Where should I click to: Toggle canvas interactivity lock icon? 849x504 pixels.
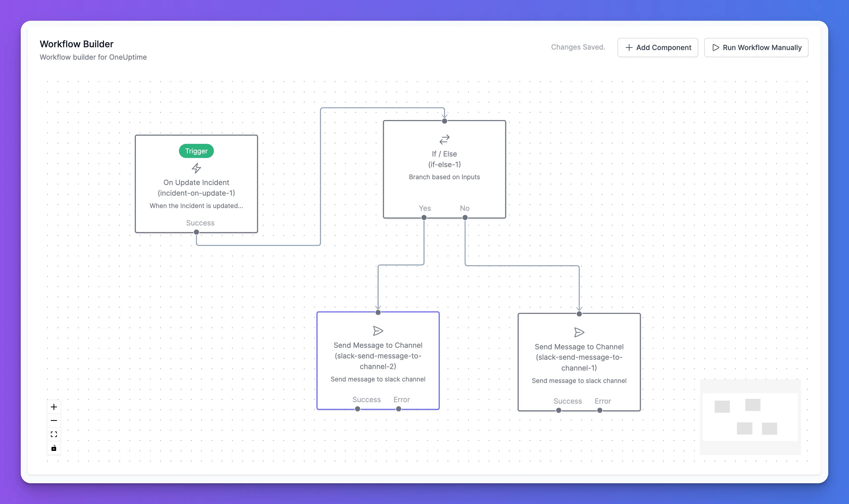54,448
